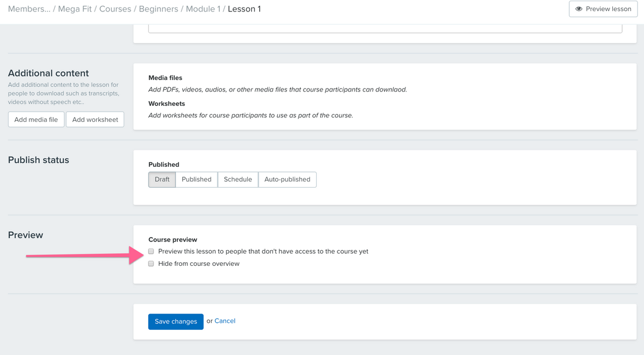Select the Published status option
644x355 pixels.
coord(197,180)
